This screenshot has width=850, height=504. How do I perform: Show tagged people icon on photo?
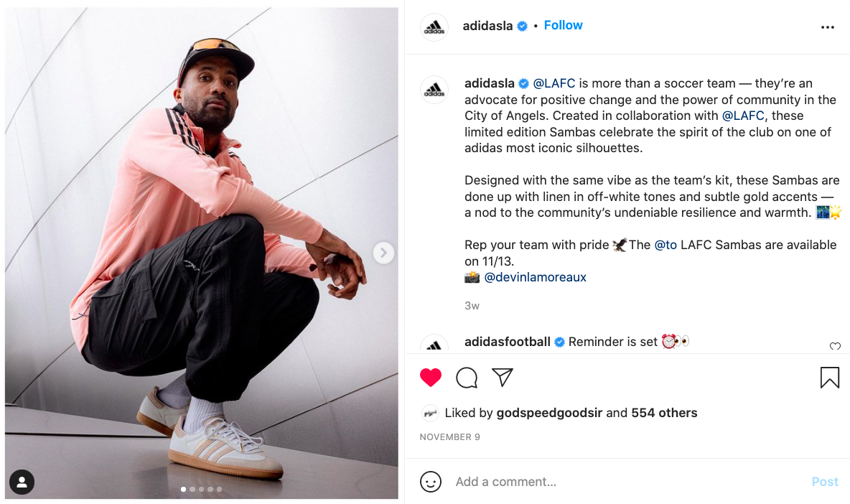click(x=22, y=482)
